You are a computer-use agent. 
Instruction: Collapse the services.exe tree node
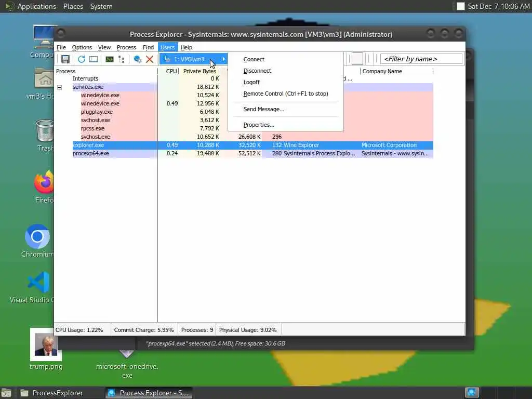60,87
